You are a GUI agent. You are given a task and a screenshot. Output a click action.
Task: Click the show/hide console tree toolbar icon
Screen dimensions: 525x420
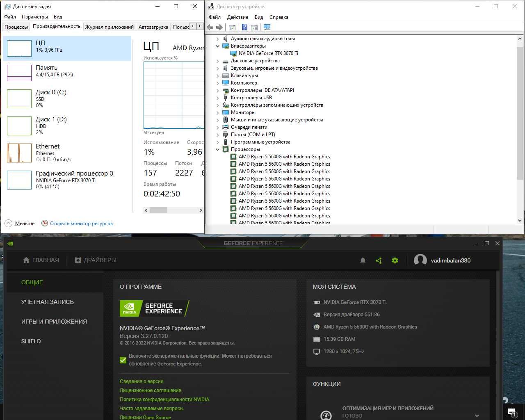232,27
